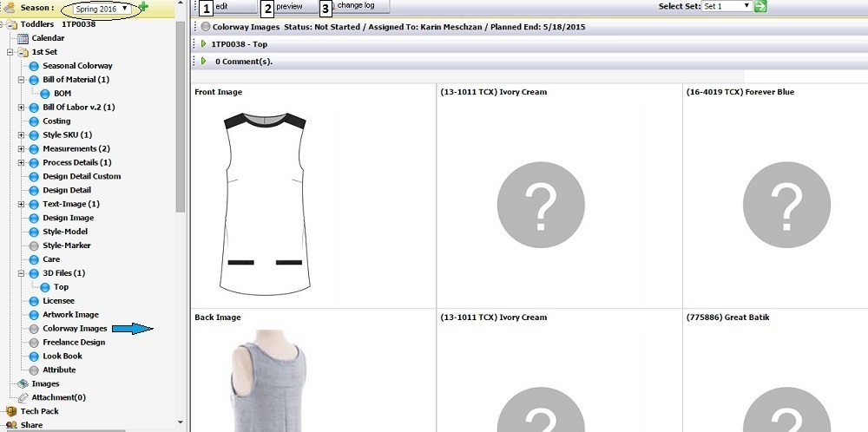This screenshot has height=432, width=868.
Task: Open the Care item
Action: [x=51, y=259]
